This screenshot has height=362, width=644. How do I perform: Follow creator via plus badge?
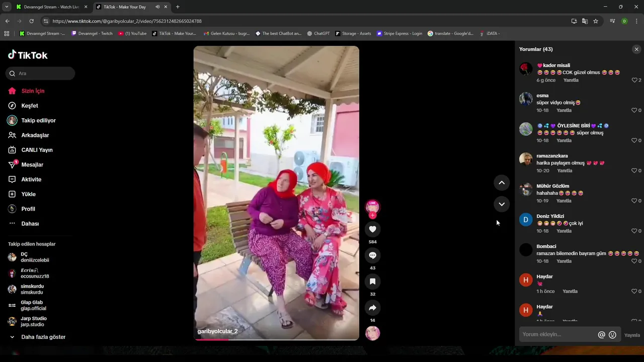[x=372, y=215]
